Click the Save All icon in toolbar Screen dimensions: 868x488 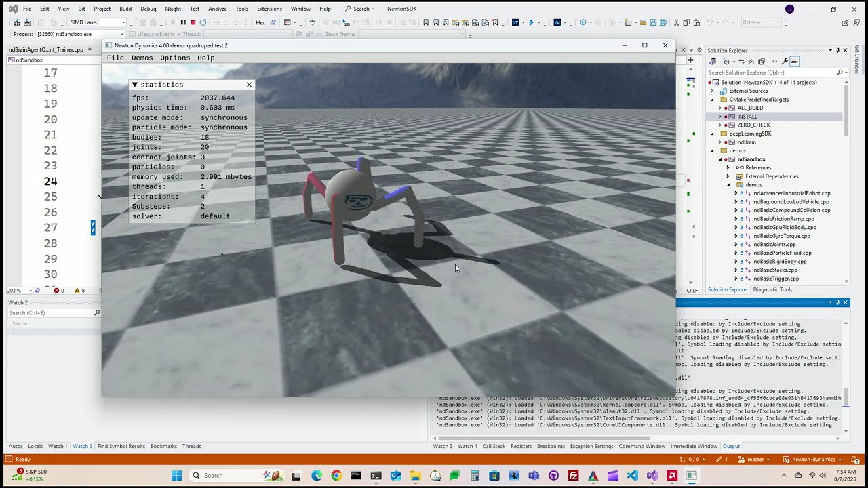click(663, 22)
